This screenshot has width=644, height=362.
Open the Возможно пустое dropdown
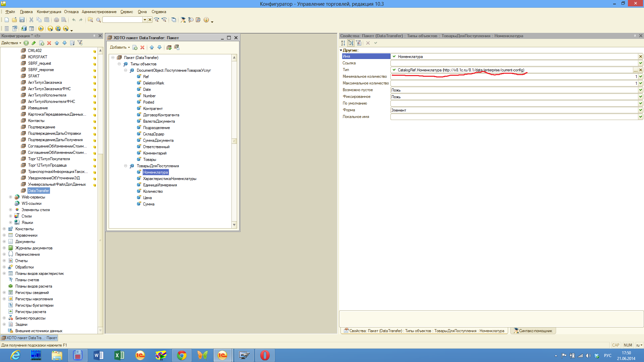[640, 90]
